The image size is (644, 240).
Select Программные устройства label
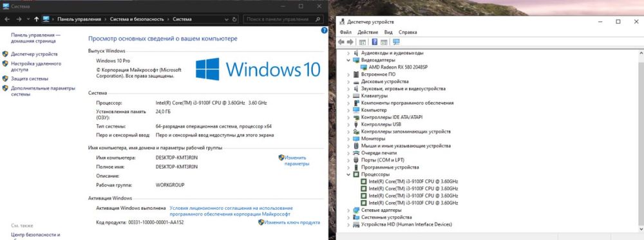[390, 167]
